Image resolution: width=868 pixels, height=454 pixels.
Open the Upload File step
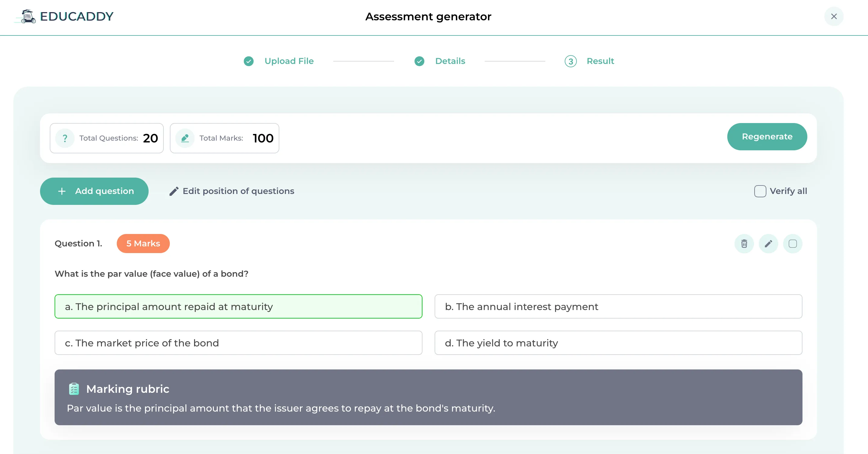point(289,61)
